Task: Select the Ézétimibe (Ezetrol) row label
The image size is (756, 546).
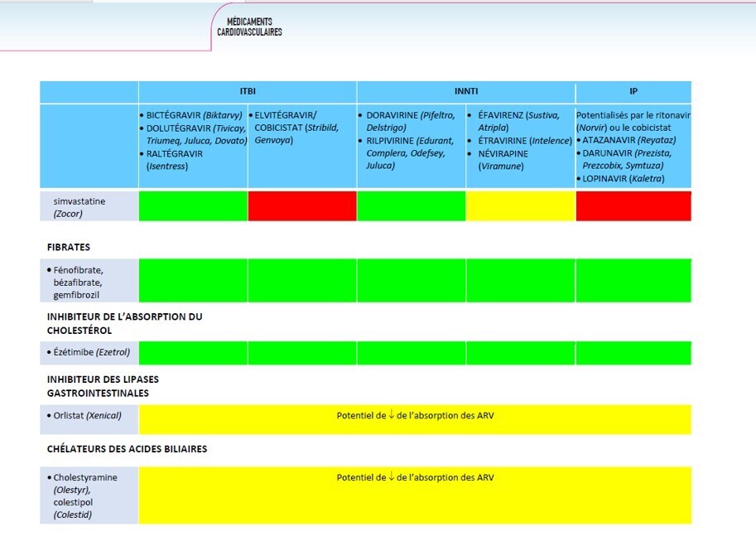Action: click(x=89, y=353)
